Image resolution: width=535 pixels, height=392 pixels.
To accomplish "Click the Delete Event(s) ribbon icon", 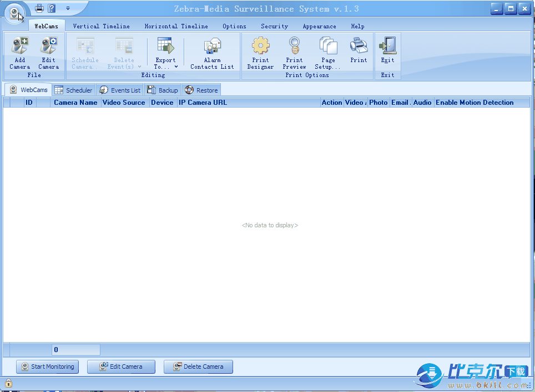I will (x=124, y=53).
